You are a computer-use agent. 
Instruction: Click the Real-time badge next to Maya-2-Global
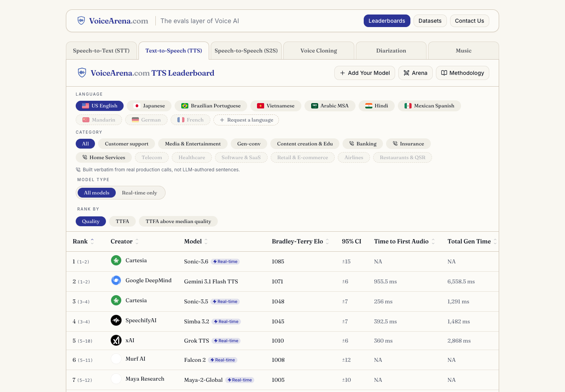click(240, 380)
